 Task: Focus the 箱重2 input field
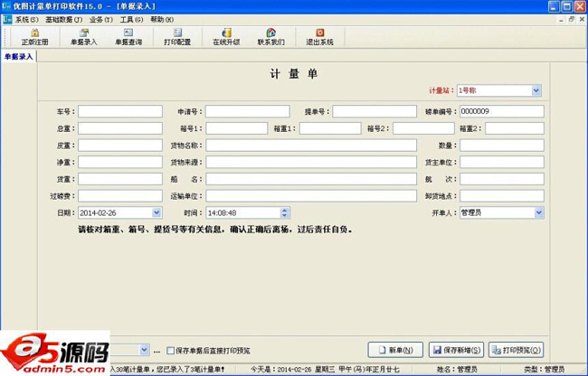(515, 128)
